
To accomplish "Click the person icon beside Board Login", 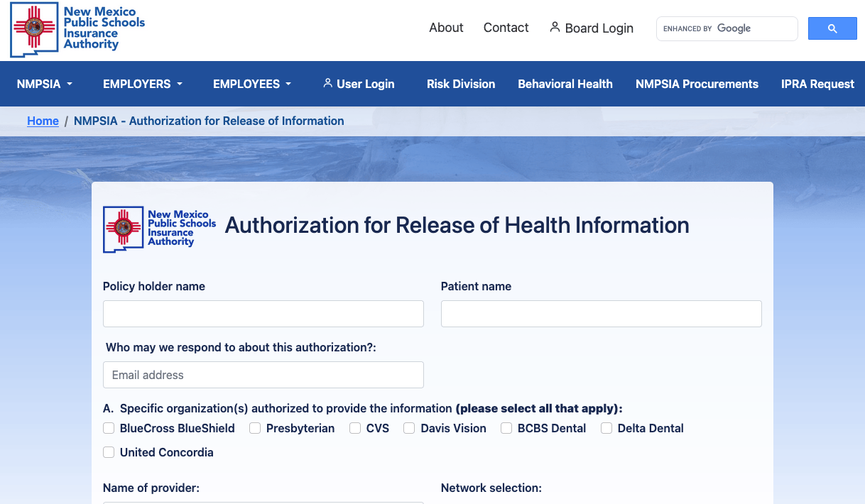I will pyautogui.click(x=554, y=27).
